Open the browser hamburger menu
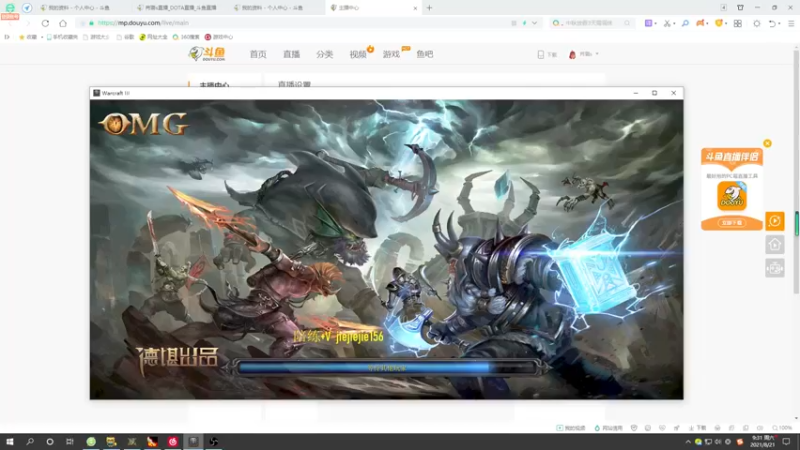The image size is (800, 450). (791, 23)
